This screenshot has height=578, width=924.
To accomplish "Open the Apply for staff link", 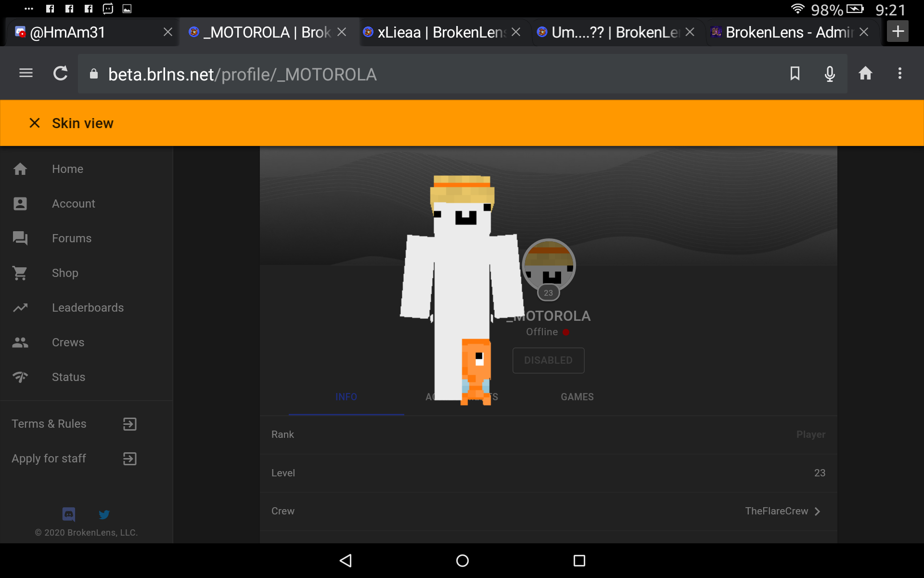I will pyautogui.click(x=49, y=459).
